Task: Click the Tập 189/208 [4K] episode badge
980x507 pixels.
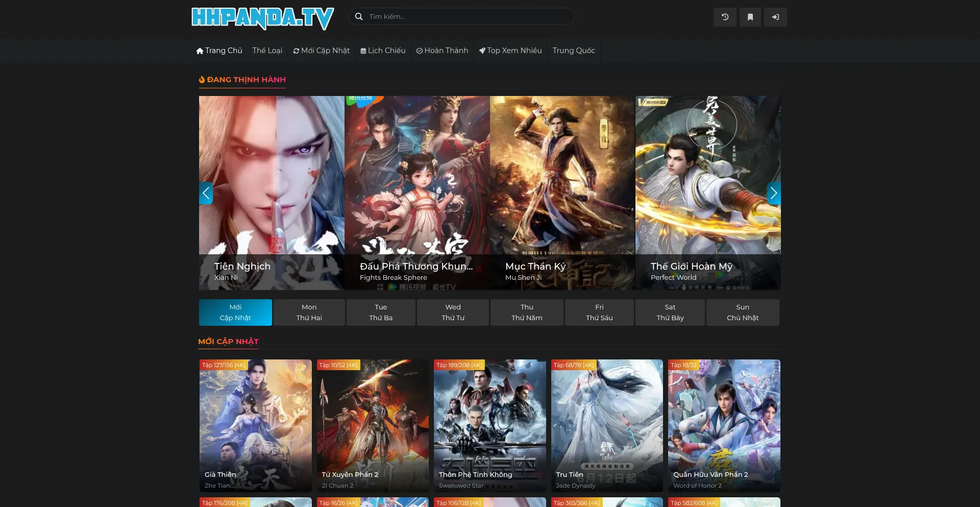Action: [459, 365]
